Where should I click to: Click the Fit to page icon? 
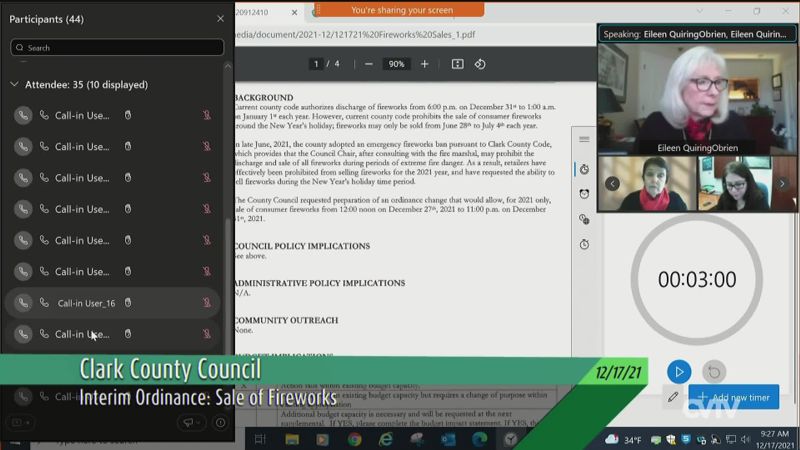pyautogui.click(x=457, y=64)
